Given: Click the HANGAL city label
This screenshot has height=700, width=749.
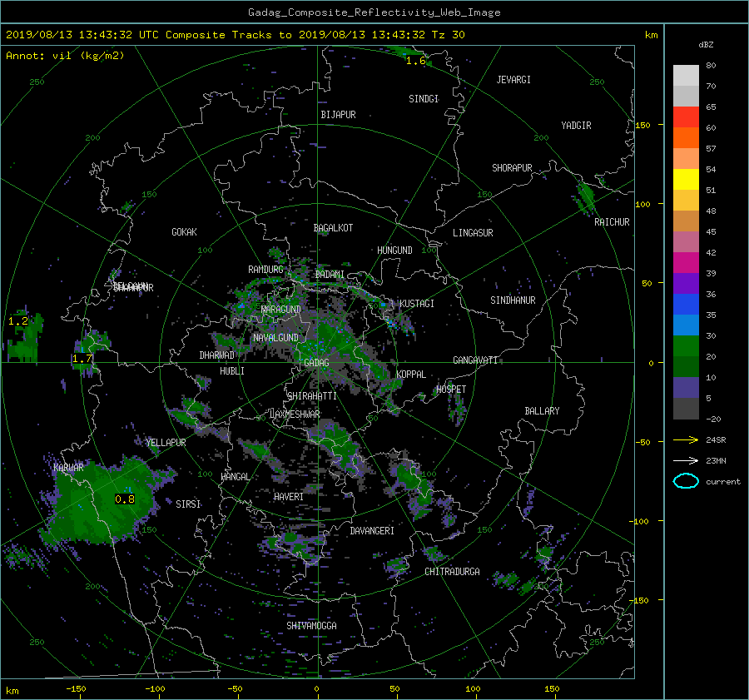Looking at the screenshot, I should click(x=235, y=477).
